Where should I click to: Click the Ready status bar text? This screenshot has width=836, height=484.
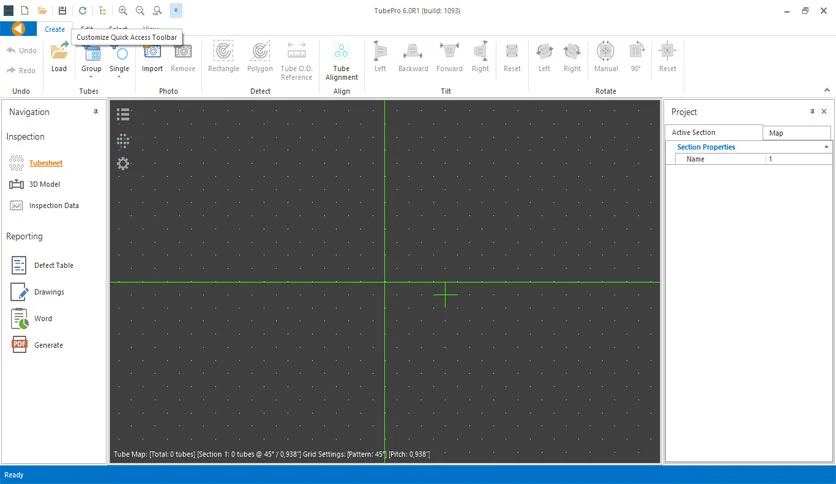point(14,475)
